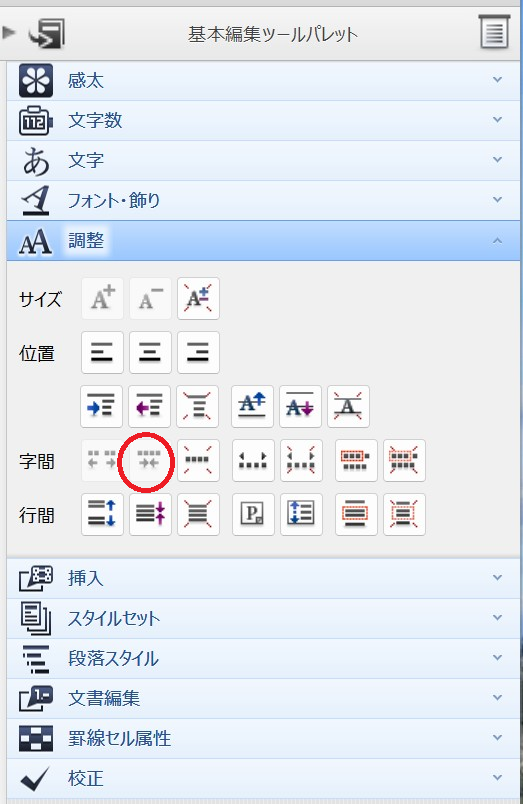Select the center-align position icon
This screenshot has width=523, height=804.
150,352
